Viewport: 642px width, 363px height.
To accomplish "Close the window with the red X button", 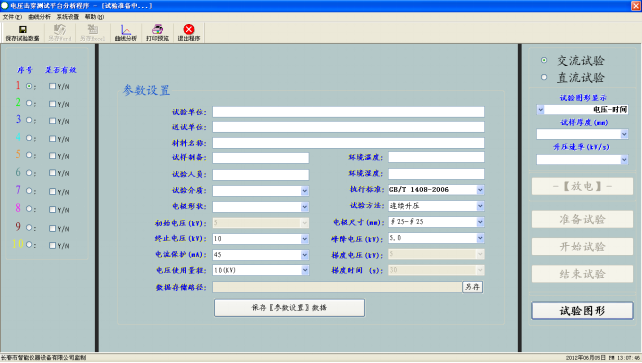I will 636,5.
